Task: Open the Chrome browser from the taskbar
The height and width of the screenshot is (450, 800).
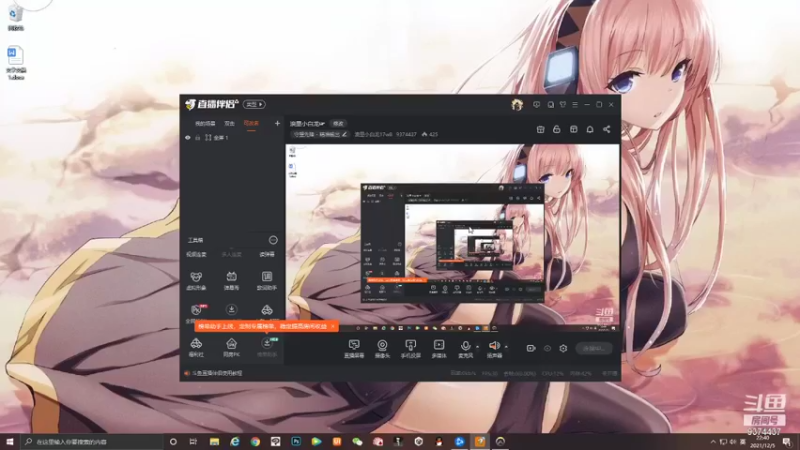Action: tap(255, 442)
